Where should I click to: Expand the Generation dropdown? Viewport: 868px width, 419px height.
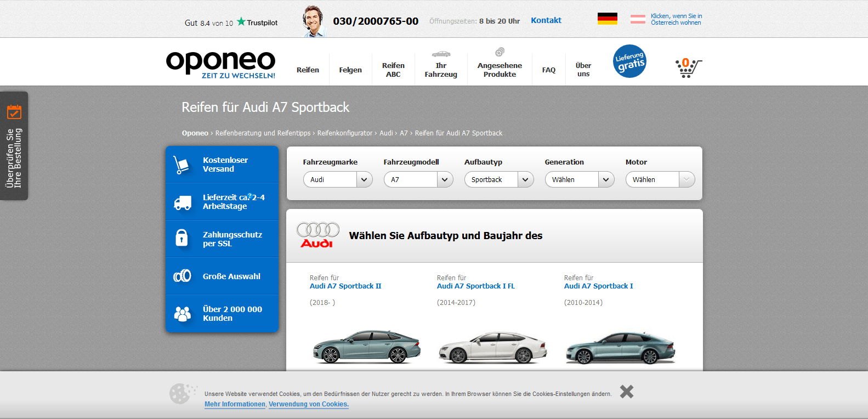(x=579, y=179)
